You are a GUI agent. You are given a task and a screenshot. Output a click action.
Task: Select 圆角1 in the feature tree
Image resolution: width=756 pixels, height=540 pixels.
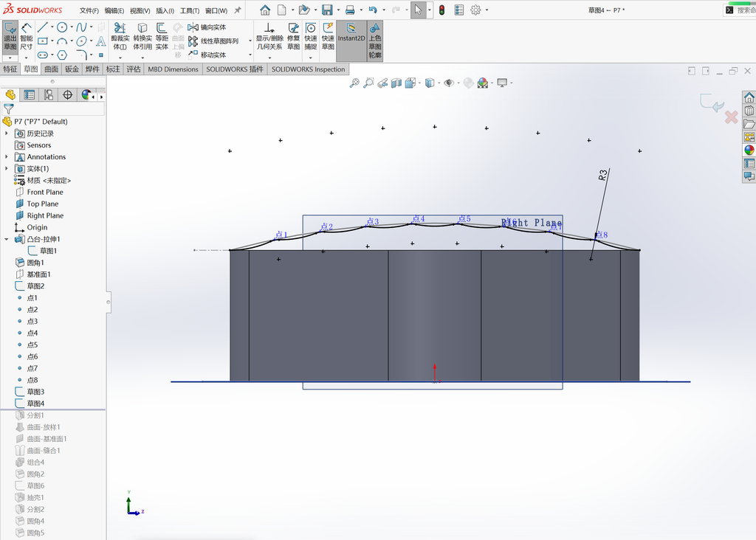35,263
